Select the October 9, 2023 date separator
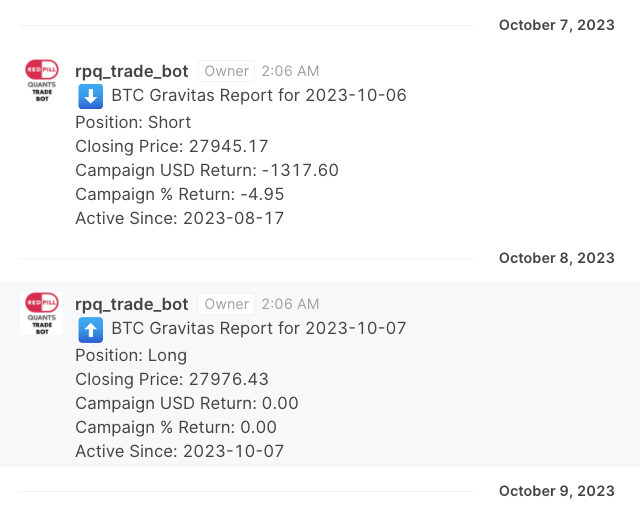 click(556, 491)
